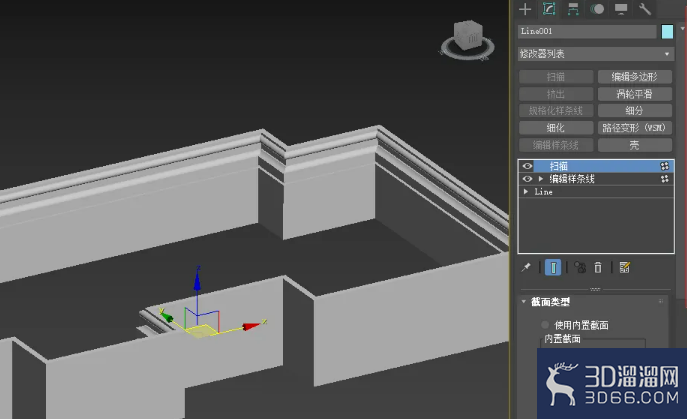Screen dimensions: 687x419
Task: Expand the Line sub-object levels
Action: coord(526,192)
